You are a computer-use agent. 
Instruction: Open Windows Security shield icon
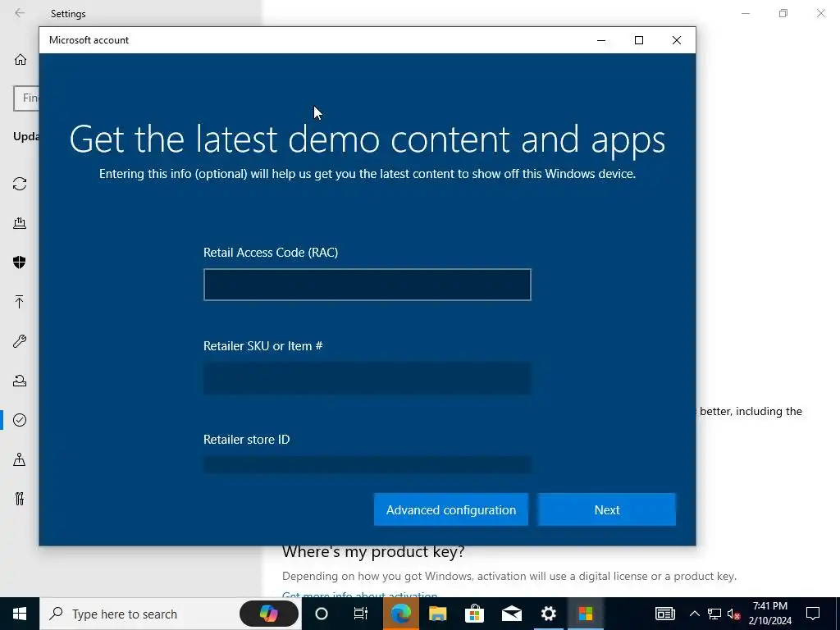click(x=20, y=262)
